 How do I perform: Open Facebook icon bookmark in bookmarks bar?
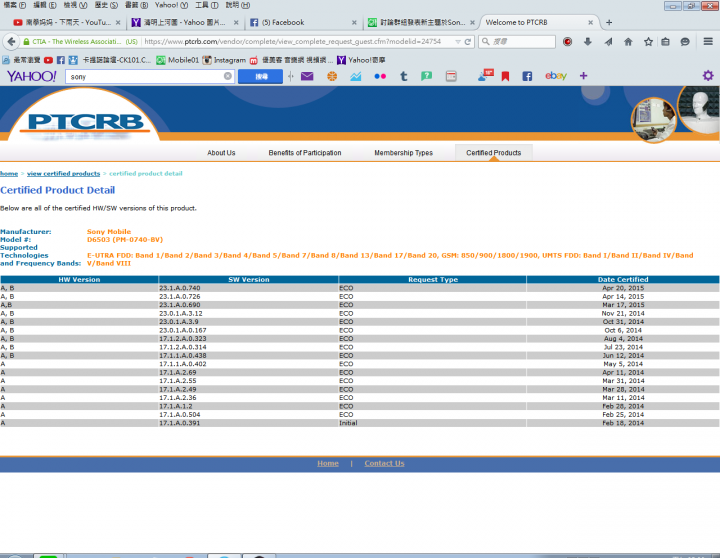(61, 60)
